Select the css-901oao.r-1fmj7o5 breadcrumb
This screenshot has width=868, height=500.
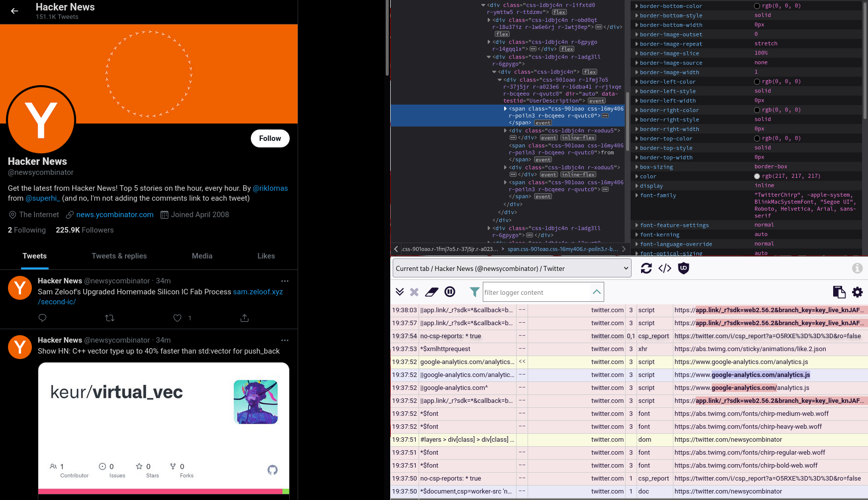[450, 249]
